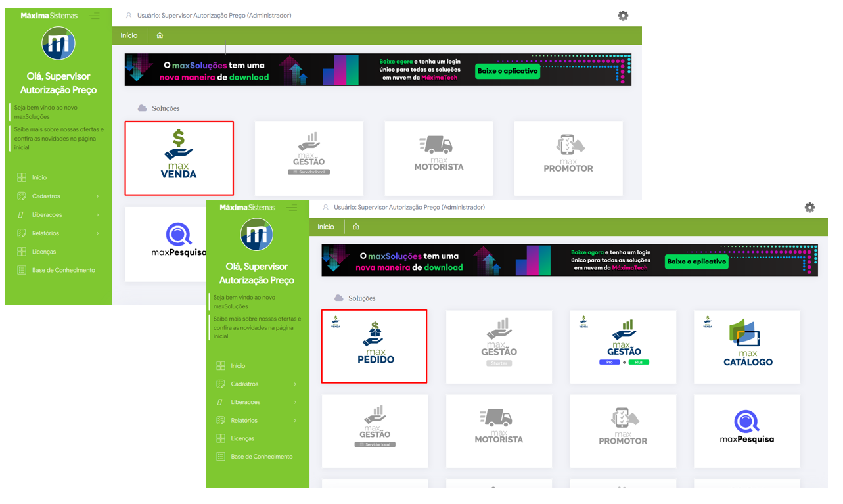This screenshot has width=843, height=504.
Task: Open Início in the back window sidebar
Action: pyautogui.click(x=39, y=177)
